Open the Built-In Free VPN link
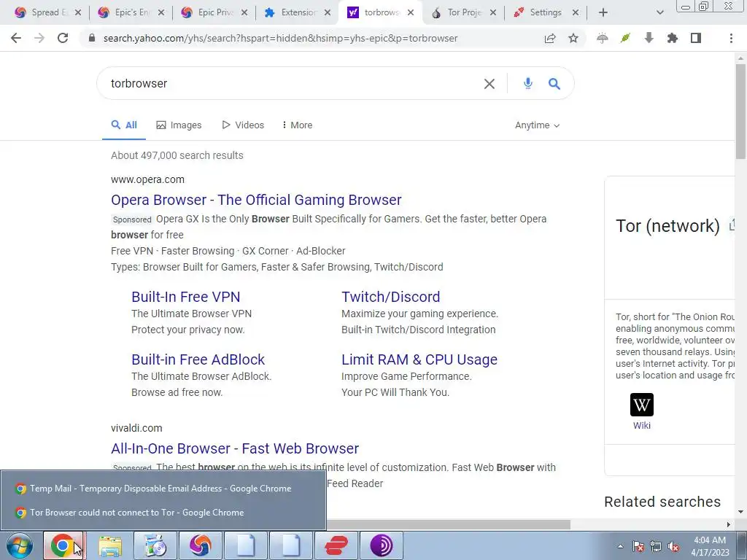The height and width of the screenshot is (560, 747). 186,297
